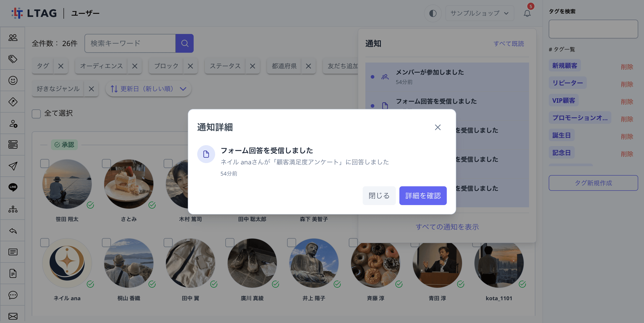Image resolution: width=644 pixels, height=323 pixels.
Task: Open the document file sidebar icon
Action: [13, 274]
